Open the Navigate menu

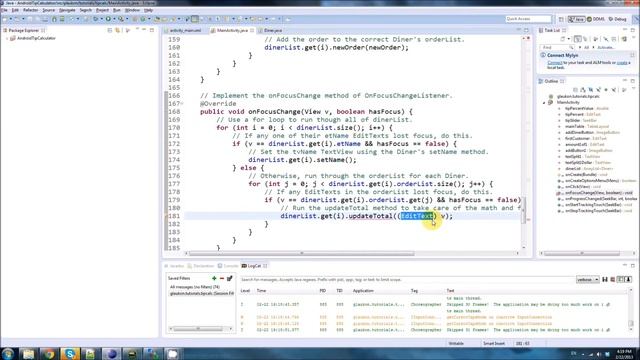click(67, 10)
